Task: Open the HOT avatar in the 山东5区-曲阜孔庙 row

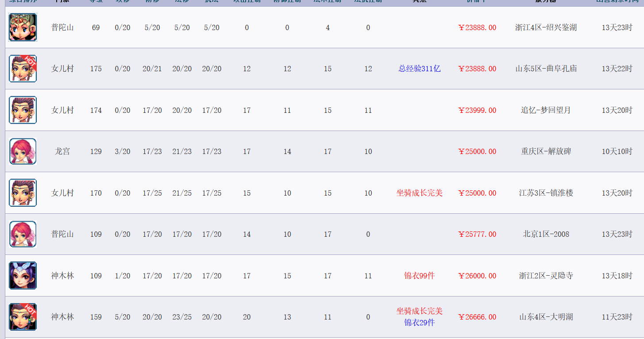Action: click(x=23, y=69)
